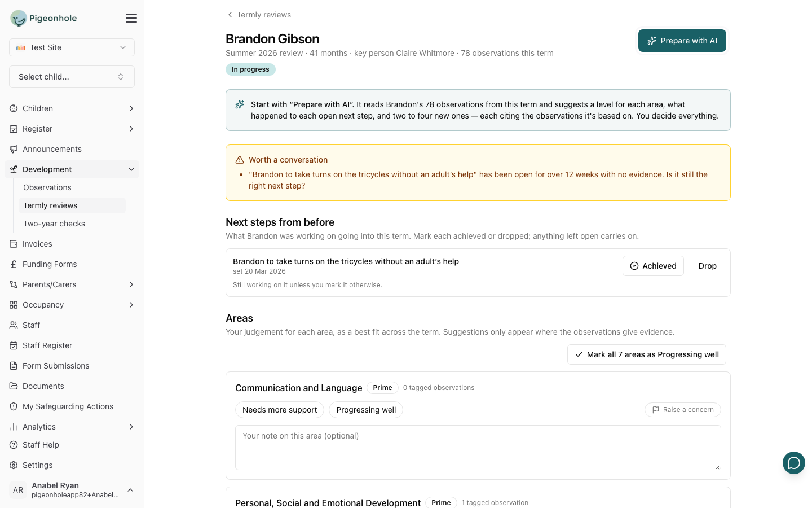Click the Prime badge beside Communication and Language
The height and width of the screenshot is (508, 812).
click(382, 388)
